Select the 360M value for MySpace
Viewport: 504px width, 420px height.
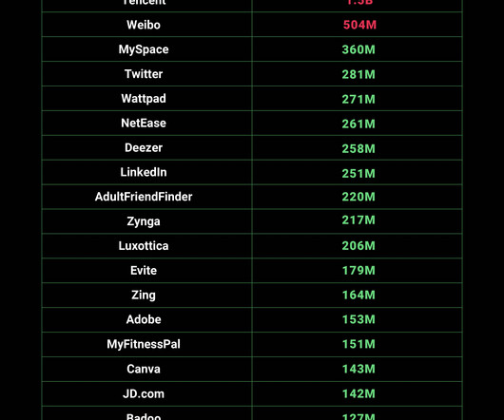[359, 49]
